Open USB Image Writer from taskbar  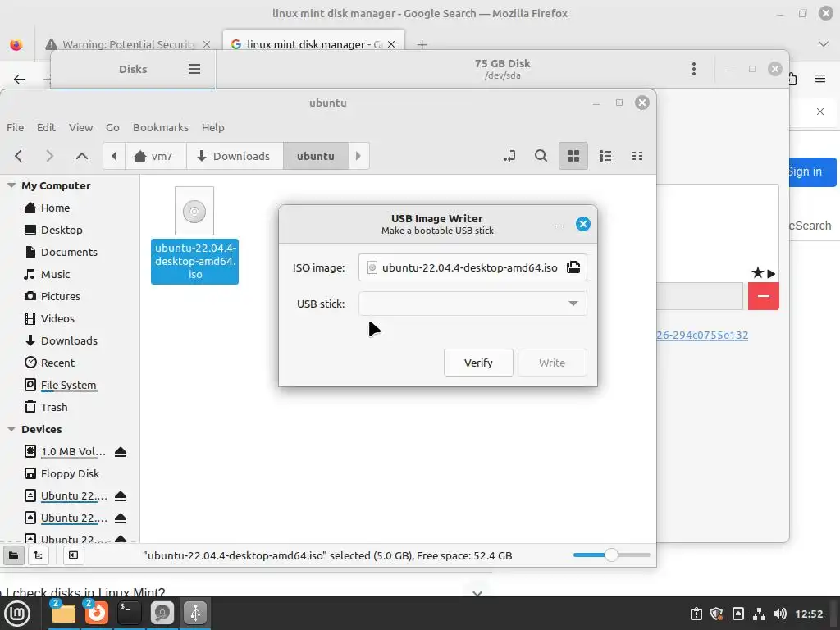click(195, 614)
